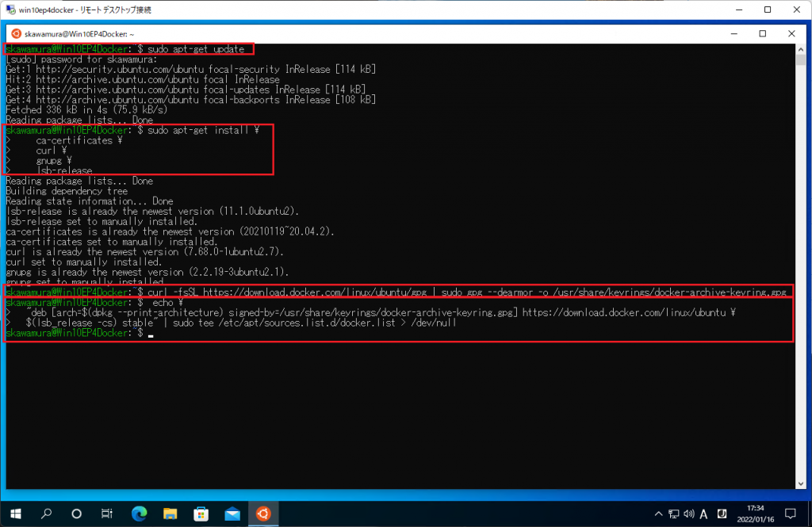Maximize the Remote Desktop connection window
Image resolution: width=812 pixels, height=527 pixels.
tap(768, 10)
